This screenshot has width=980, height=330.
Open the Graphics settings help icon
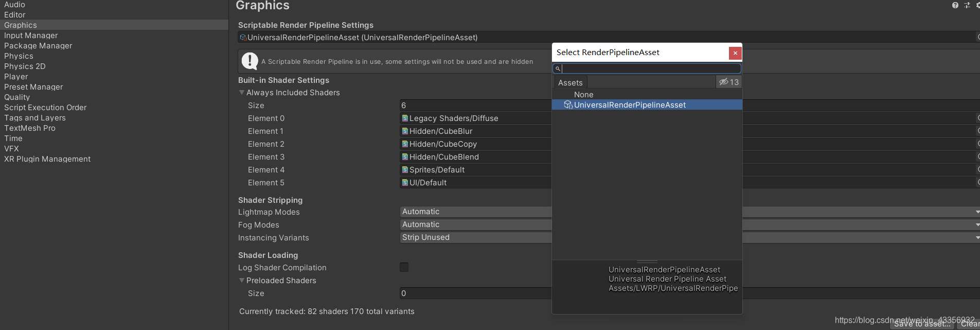pos(955,5)
